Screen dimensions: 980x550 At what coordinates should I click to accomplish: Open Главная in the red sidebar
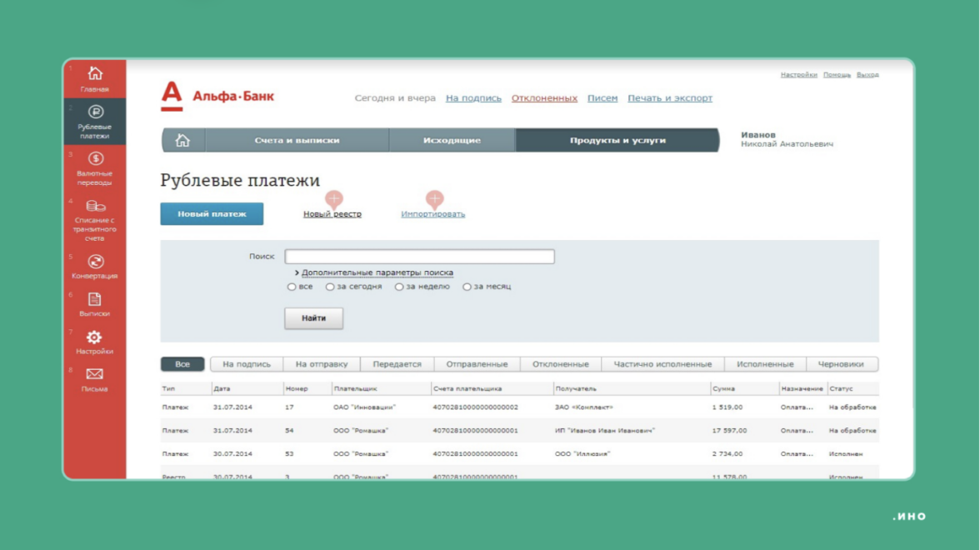tap(95, 74)
